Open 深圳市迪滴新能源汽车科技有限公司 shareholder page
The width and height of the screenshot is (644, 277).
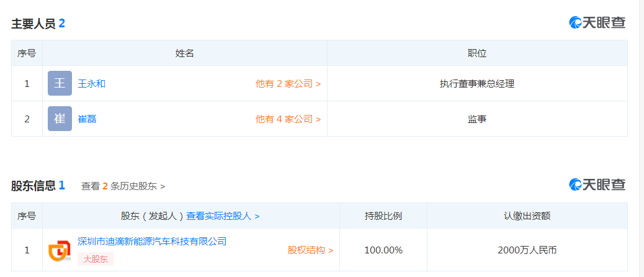[152, 241]
